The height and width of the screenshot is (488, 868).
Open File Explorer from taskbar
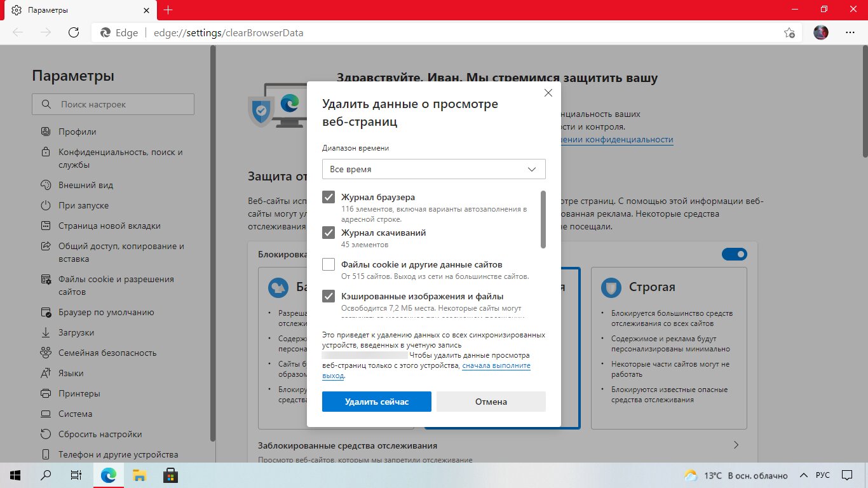pyautogui.click(x=139, y=475)
